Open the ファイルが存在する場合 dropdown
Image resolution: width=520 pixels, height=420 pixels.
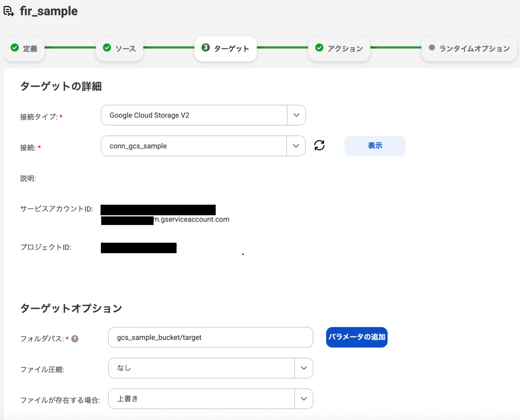click(x=303, y=399)
